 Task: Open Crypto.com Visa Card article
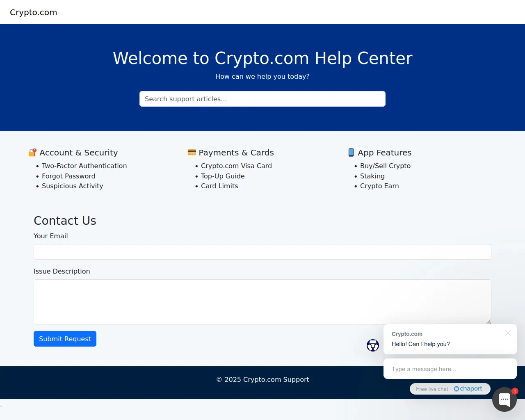point(236,166)
